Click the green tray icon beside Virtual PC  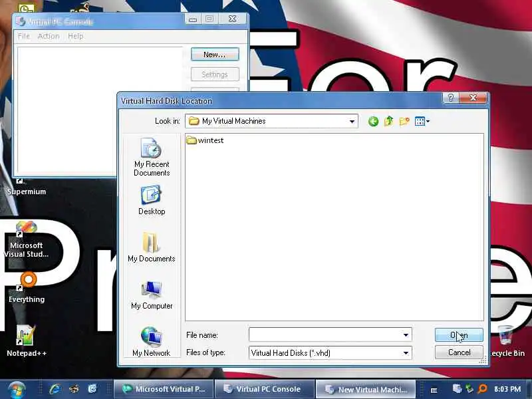point(469,389)
